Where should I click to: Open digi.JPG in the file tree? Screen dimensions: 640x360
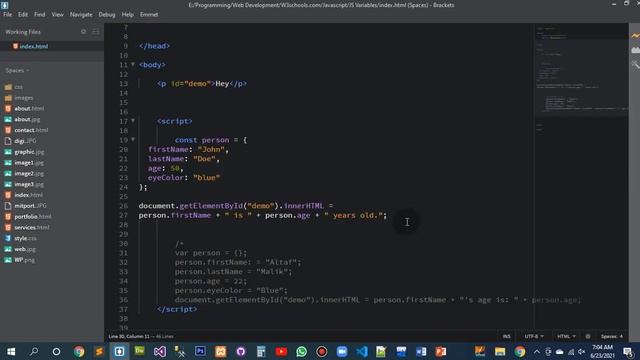coord(25,141)
